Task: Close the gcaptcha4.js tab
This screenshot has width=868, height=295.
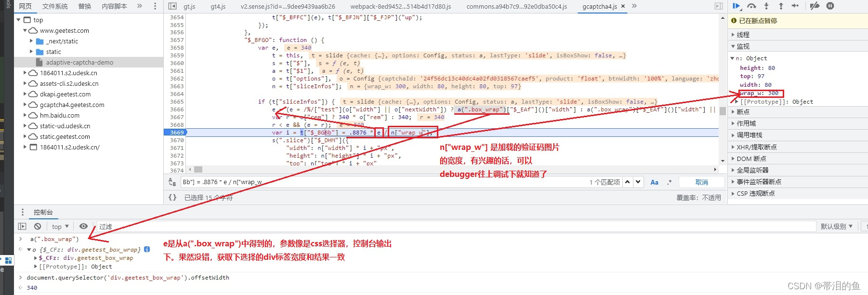Action: pos(623,6)
